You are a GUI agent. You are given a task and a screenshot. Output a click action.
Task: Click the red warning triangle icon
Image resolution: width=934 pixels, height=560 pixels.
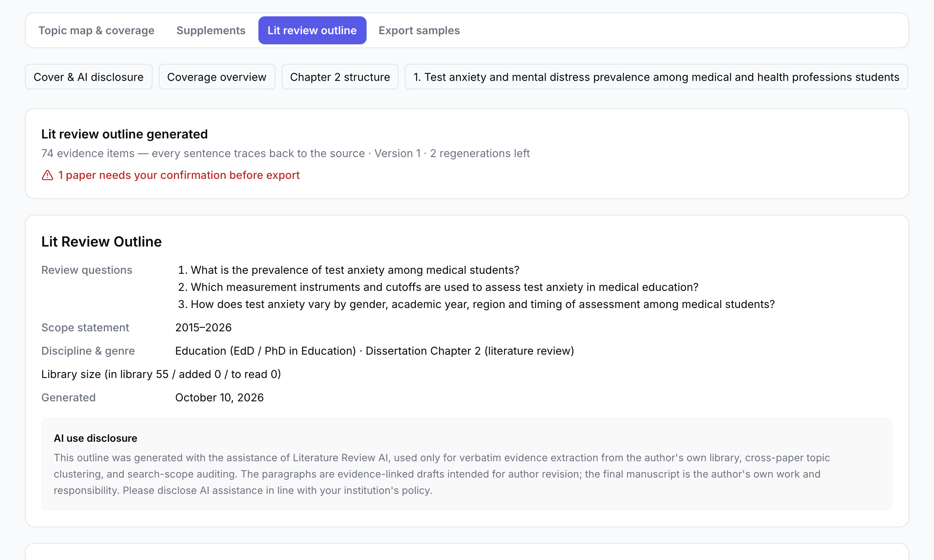(x=47, y=175)
